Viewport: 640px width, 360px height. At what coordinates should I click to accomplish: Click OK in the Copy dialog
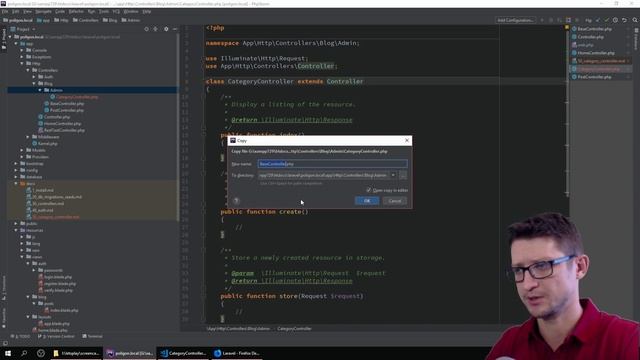tap(367, 200)
